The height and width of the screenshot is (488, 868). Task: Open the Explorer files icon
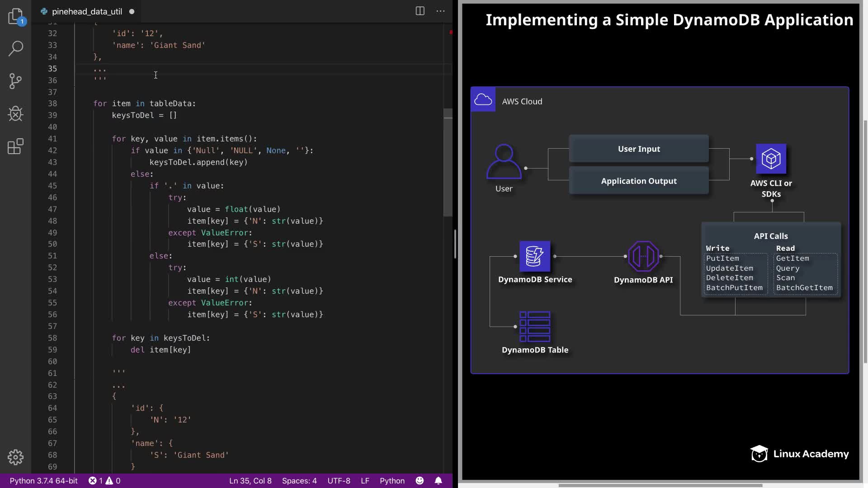(x=15, y=16)
